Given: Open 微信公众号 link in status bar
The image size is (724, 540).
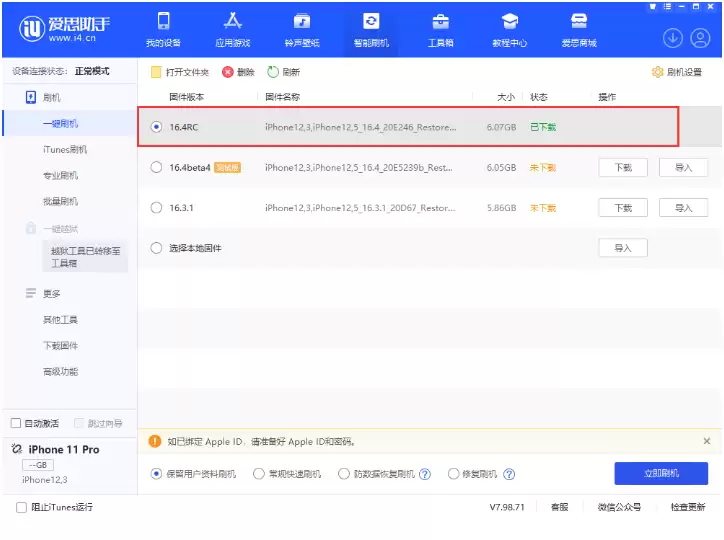Looking at the screenshot, I should 619,507.
